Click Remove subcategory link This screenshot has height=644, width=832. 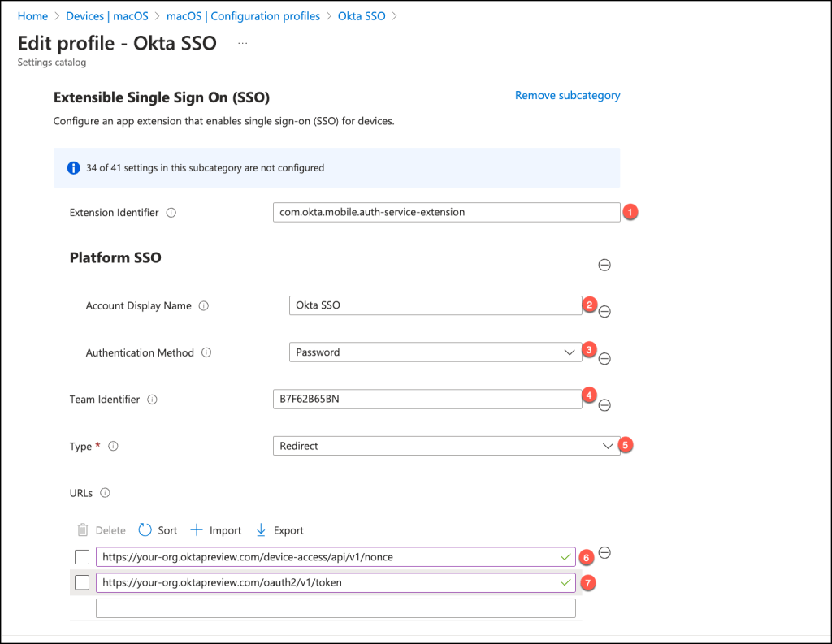point(567,95)
